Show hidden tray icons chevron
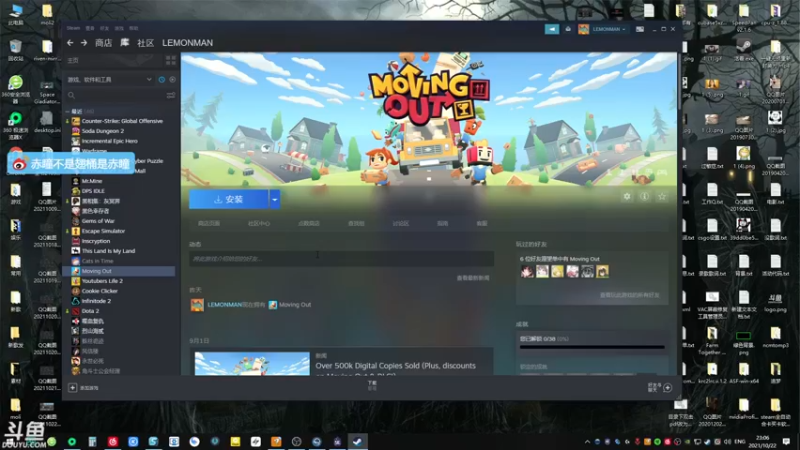The image size is (800, 450). 587,441
